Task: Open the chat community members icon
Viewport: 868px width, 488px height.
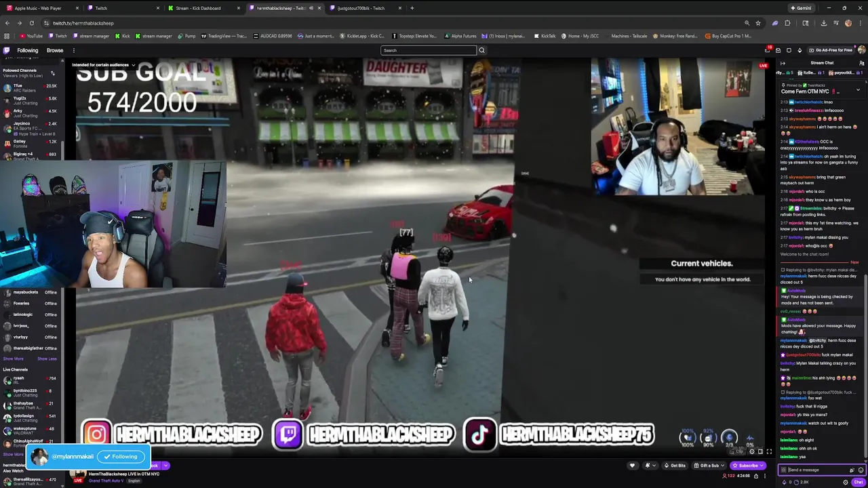Action: tap(861, 63)
